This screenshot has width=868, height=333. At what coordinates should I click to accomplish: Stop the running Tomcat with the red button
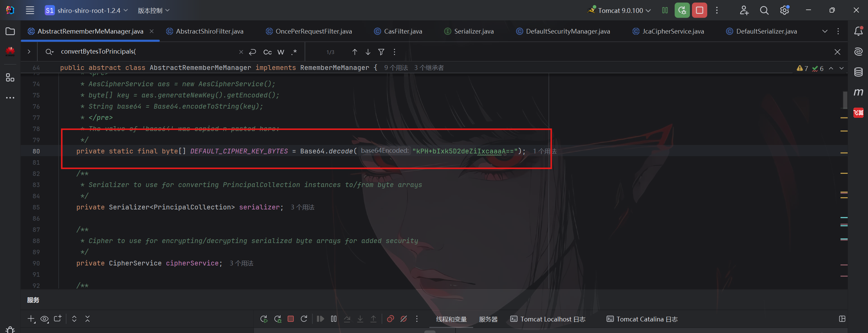point(699,10)
